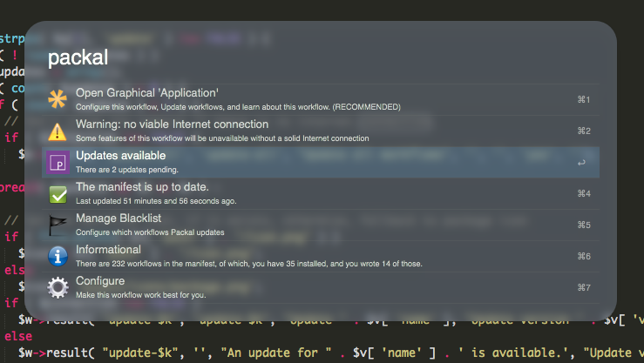Viewport: 644px width, 363px height.
Task: Open the 'Configure' result title
Action: click(x=100, y=281)
